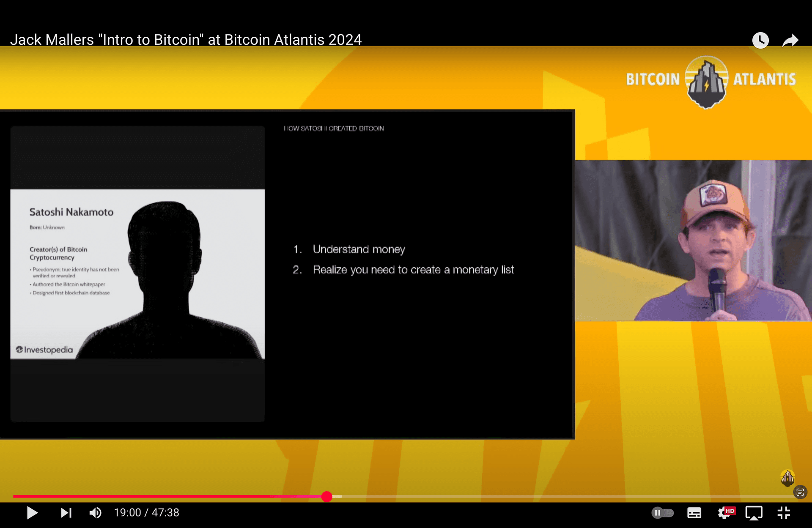Image resolution: width=812 pixels, height=528 pixels.
Task: Click the Satoshi Nakamoto slide image
Action: tap(137, 274)
